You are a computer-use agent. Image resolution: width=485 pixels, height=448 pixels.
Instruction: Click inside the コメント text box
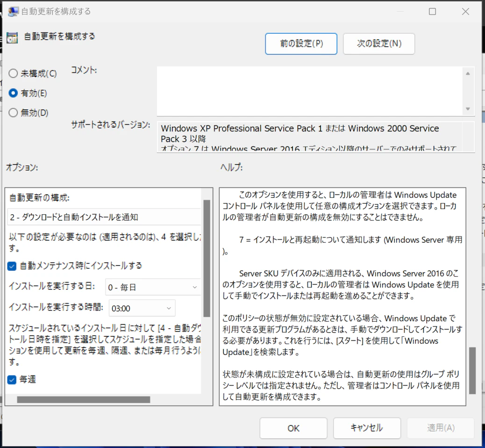[310, 91]
